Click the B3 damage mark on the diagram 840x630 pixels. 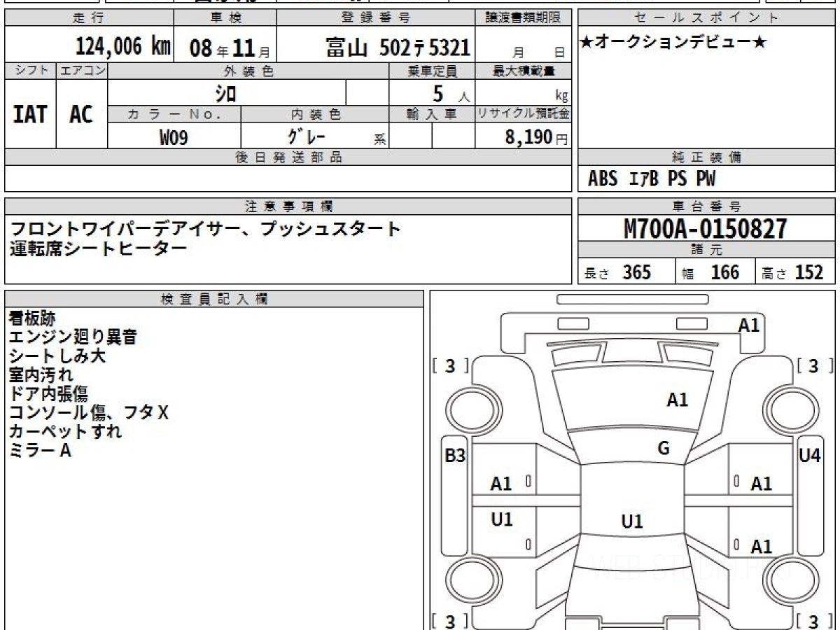point(456,456)
